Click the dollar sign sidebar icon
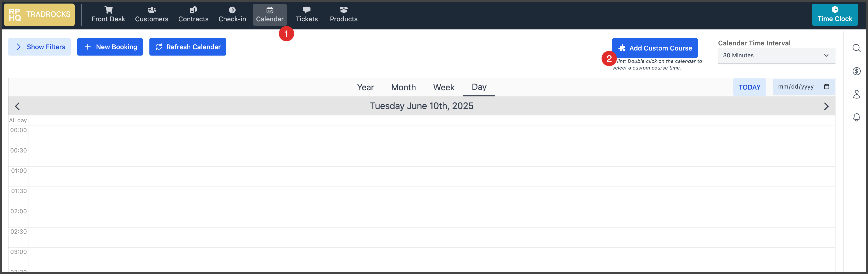 coord(857,71)
